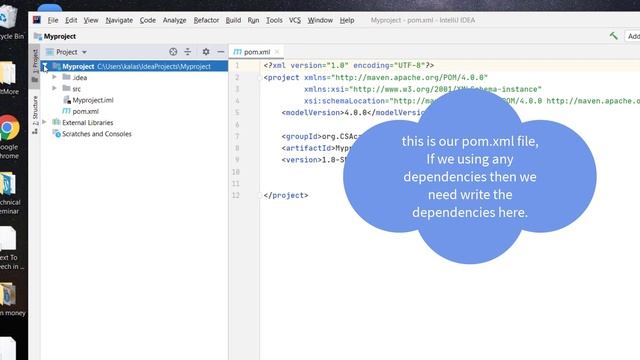Click the fold marker beside closing project tag
Viewport: 640px width, 360px height.
click(260, 196)
